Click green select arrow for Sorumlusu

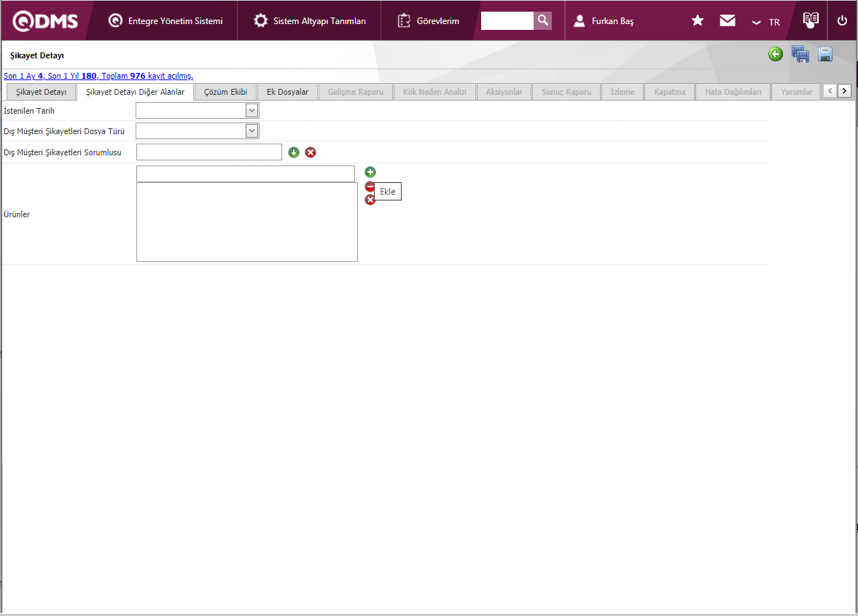point(294,152)
